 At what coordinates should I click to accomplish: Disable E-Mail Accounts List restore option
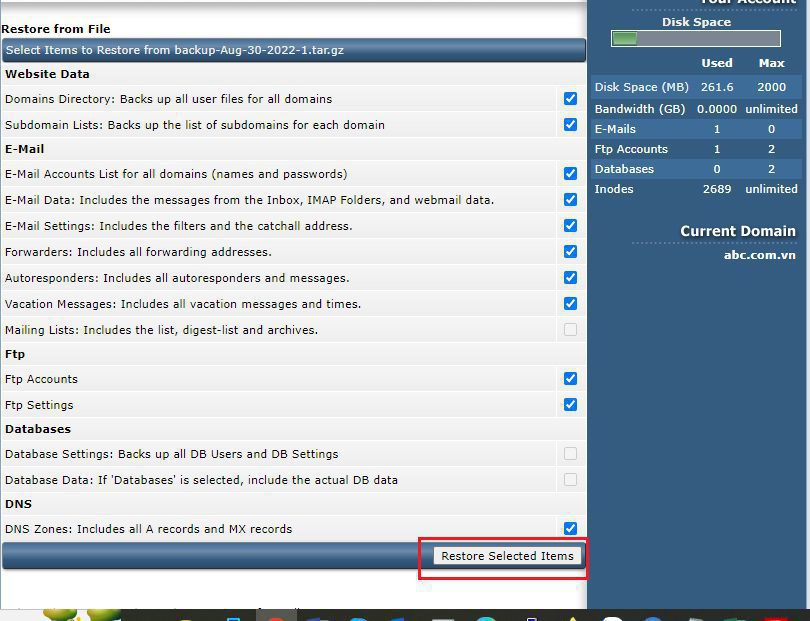tap(570, 174)
